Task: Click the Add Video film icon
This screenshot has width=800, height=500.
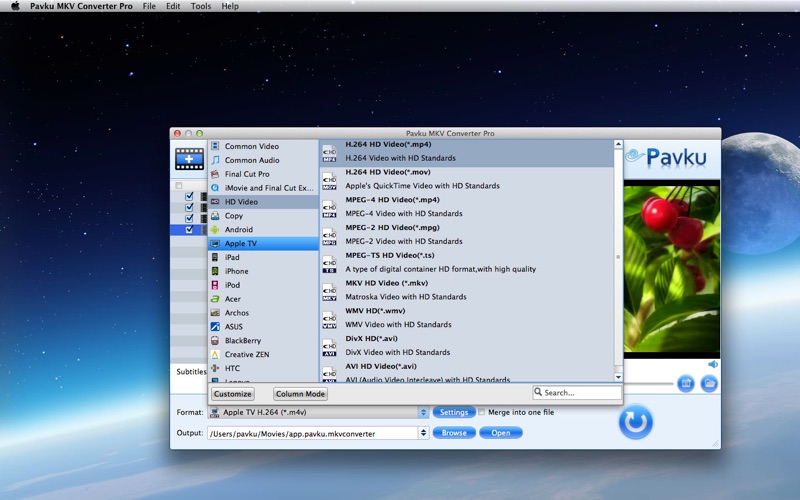Action: (x=189, y=159)
